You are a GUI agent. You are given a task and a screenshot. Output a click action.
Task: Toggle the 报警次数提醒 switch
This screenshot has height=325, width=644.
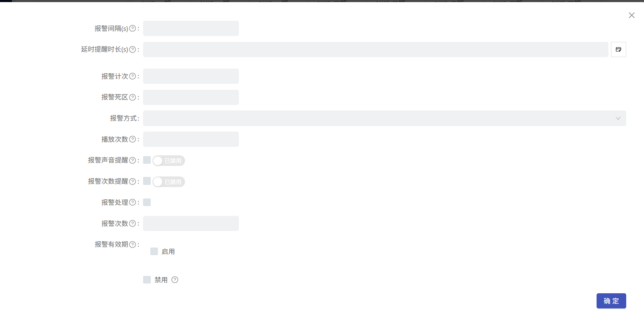coord(169,182)
